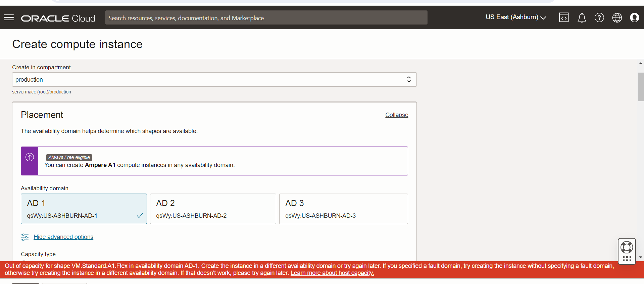Open the user profile menu
The width and height of the screenshot is (644, 284).
634,17
